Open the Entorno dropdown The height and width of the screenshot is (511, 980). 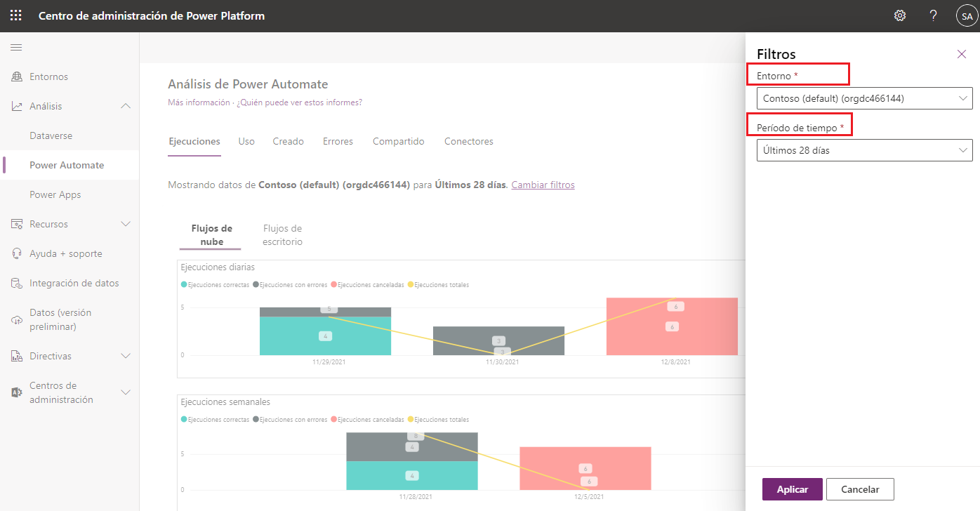[x=865, y=98]
